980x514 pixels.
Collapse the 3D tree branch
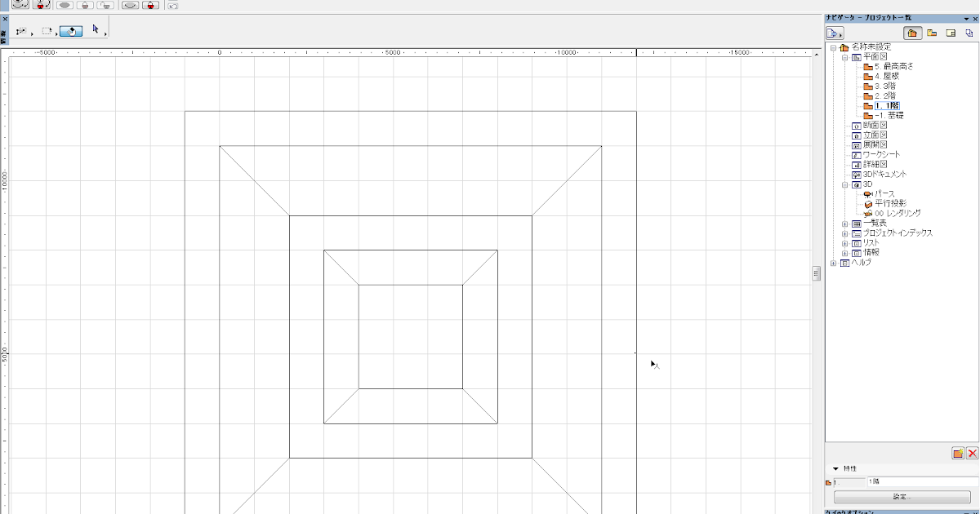click(x=845, y=184)
